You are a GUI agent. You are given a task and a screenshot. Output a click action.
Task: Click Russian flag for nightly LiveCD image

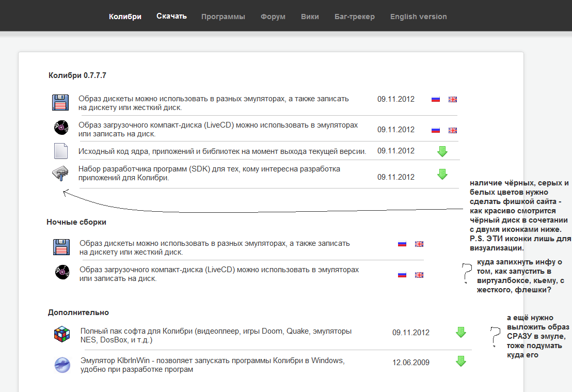[402, 275]
